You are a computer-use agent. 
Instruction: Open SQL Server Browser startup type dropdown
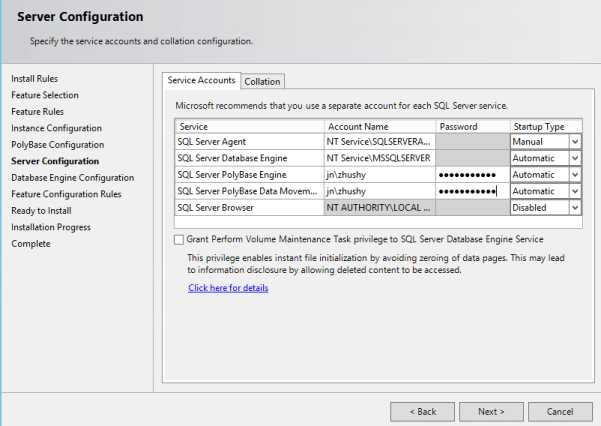pyautogui.click(x=574, y=208)
